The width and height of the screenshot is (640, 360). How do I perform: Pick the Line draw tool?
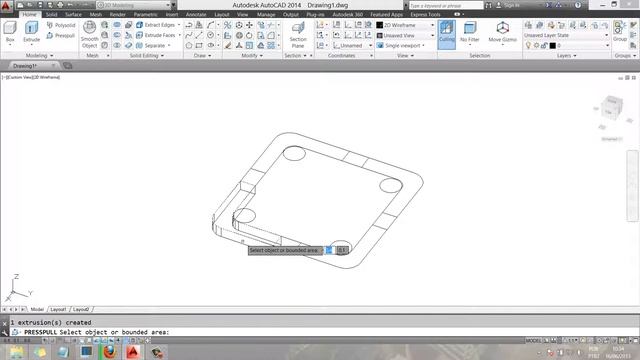click(x=199, y=36)
